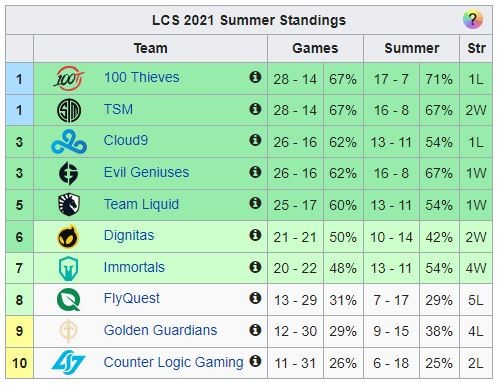
Task: Click the rainbow question mark help icon
Action: (x=473, y=19)
